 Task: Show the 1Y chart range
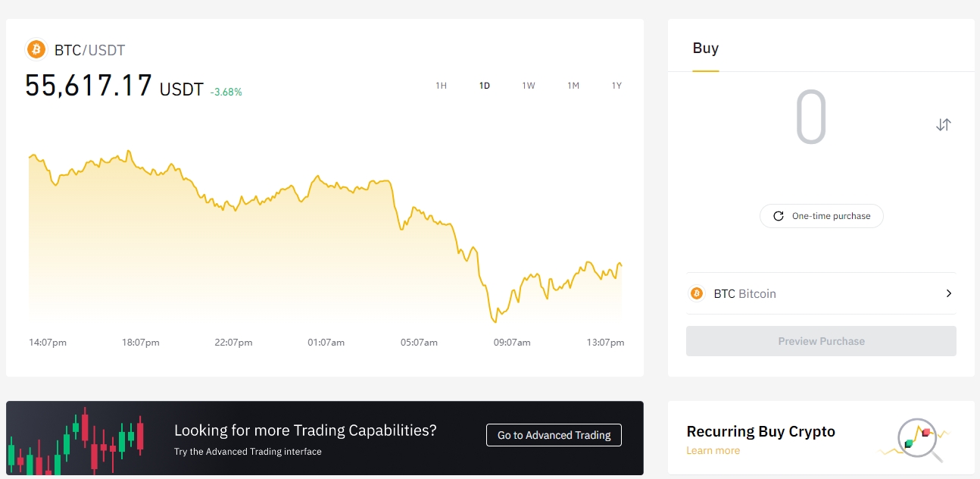tap(616, 86)
